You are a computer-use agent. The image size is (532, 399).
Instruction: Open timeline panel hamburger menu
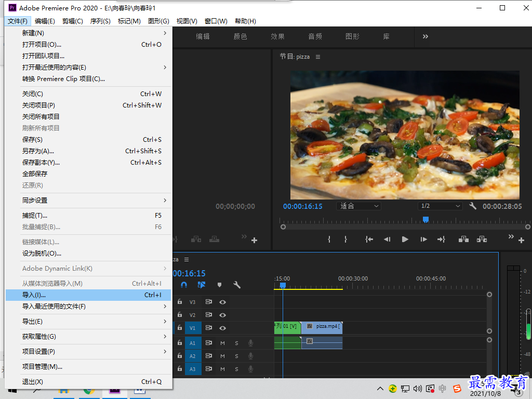point(187,260)
